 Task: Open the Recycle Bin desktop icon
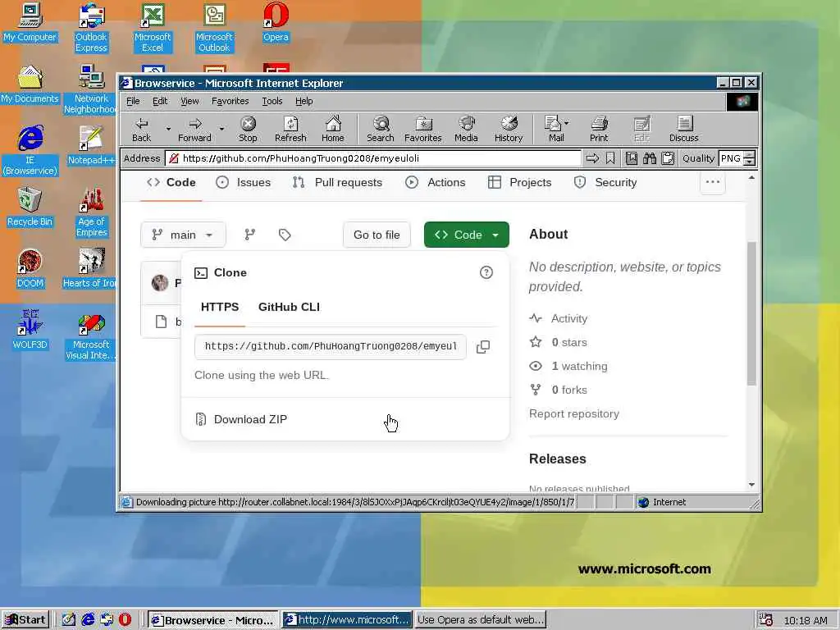30,208
